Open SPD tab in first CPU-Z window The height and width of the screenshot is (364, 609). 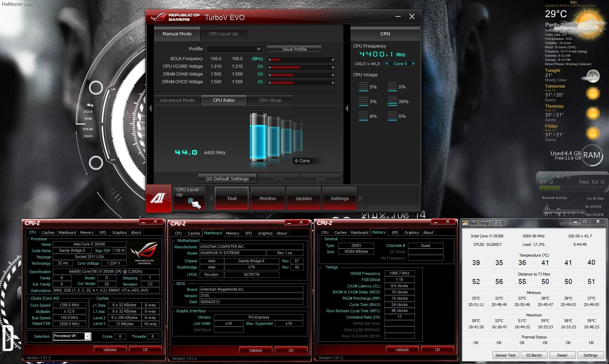click(102, 233)
